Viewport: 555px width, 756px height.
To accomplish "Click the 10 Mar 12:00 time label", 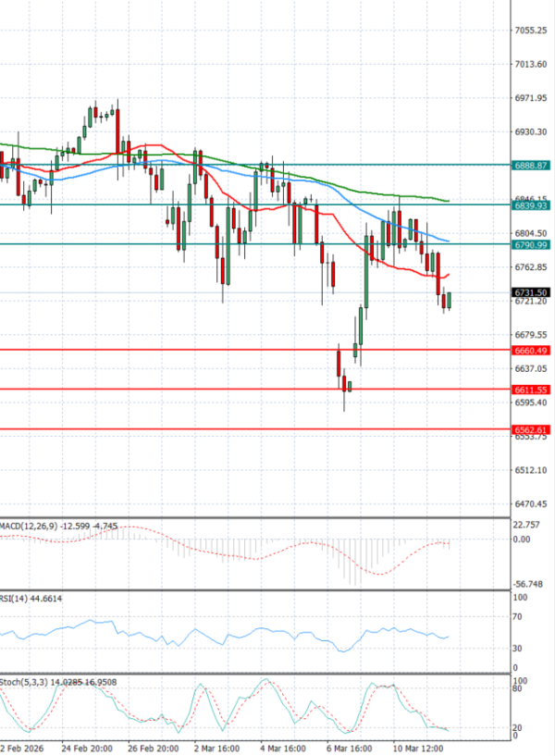I will (413, 746).
